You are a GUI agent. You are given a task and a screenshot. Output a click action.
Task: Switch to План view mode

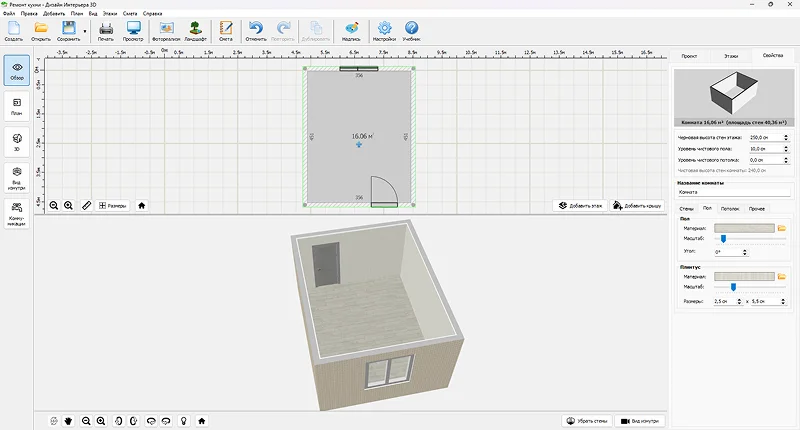[x=17, y=106]
